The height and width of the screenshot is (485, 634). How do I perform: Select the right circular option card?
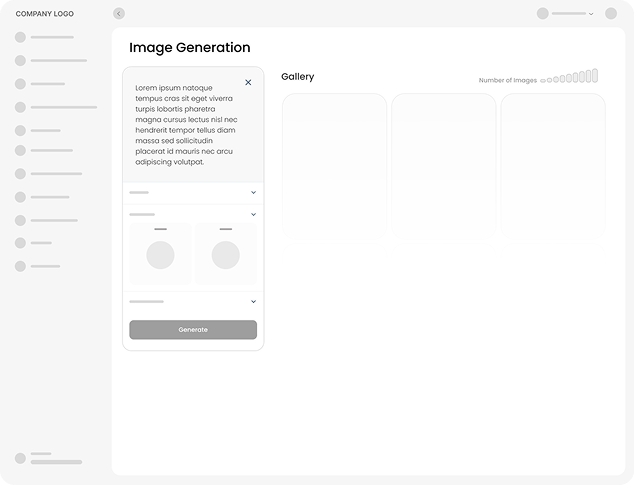(225, 252)
